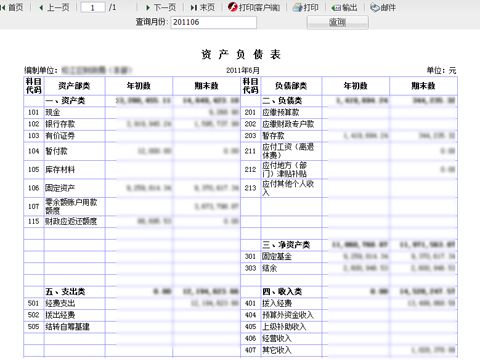Image resolution: width=480 pixels, height=361 pixels.
Task: Select the 暂付款 row label
Action: (56, 151)
